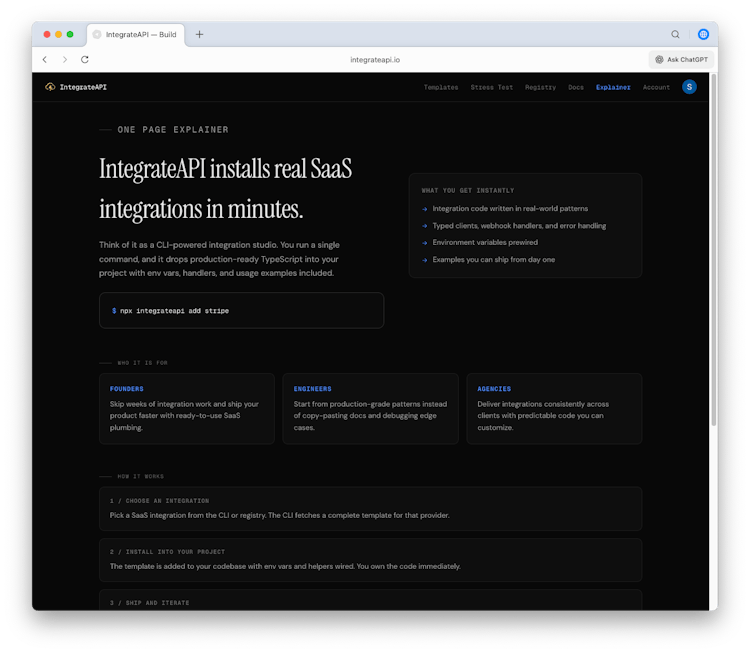Open the Registry nav link

540,87
